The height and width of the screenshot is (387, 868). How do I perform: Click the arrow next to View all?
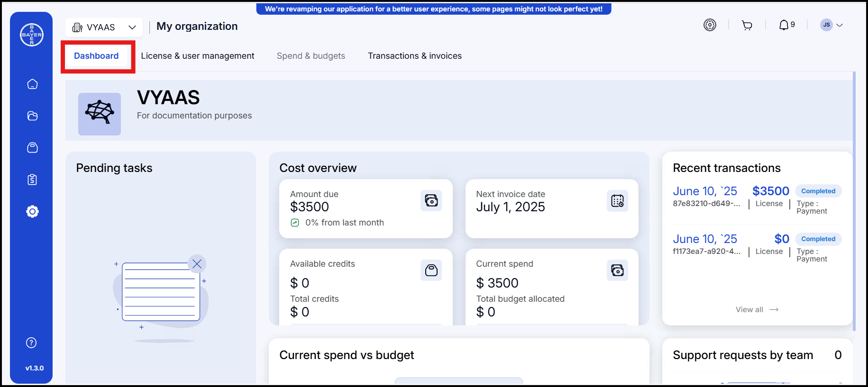[x=774, y=310]
